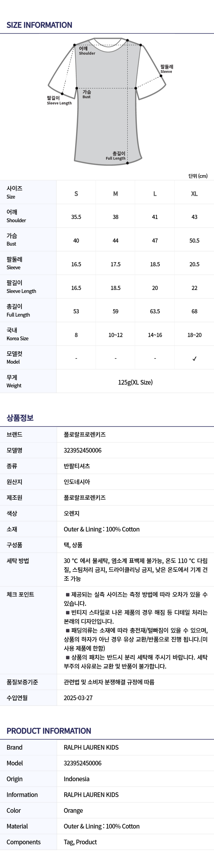This screenshot has width=214, height=868.
Task: Click the SIZE INFORMATION heading
Action: coord(39,25)
